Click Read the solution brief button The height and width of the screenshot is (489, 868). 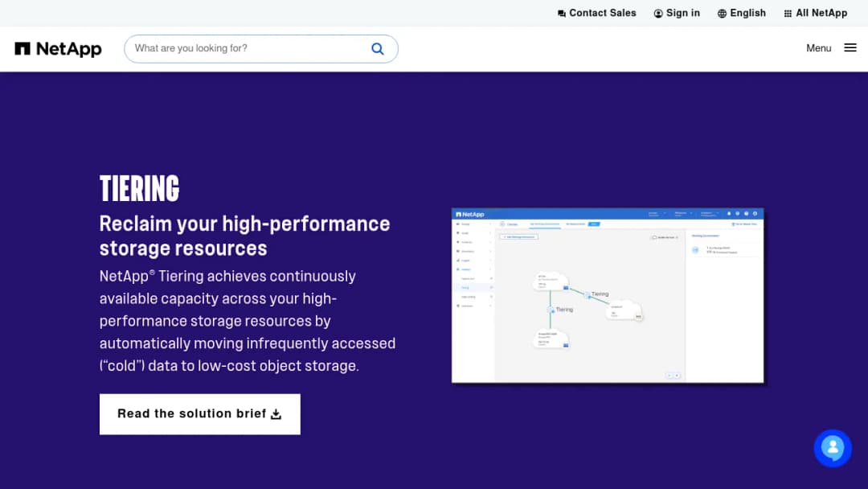[x=200, y=414]
